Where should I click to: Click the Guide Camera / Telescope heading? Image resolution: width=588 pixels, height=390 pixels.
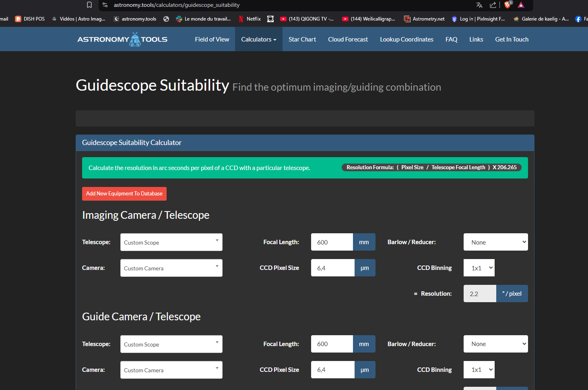tap(141, 317)
